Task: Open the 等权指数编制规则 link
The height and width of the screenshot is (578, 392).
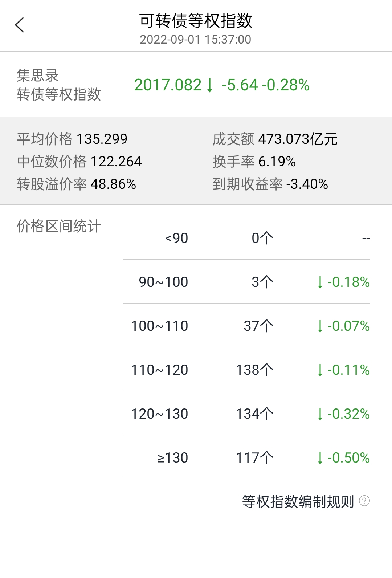Action: (298, 502)
